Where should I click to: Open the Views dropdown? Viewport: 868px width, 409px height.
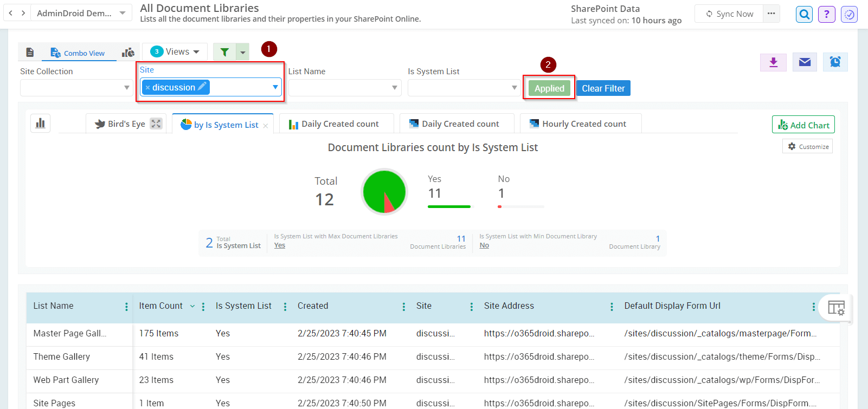(175, 52)
